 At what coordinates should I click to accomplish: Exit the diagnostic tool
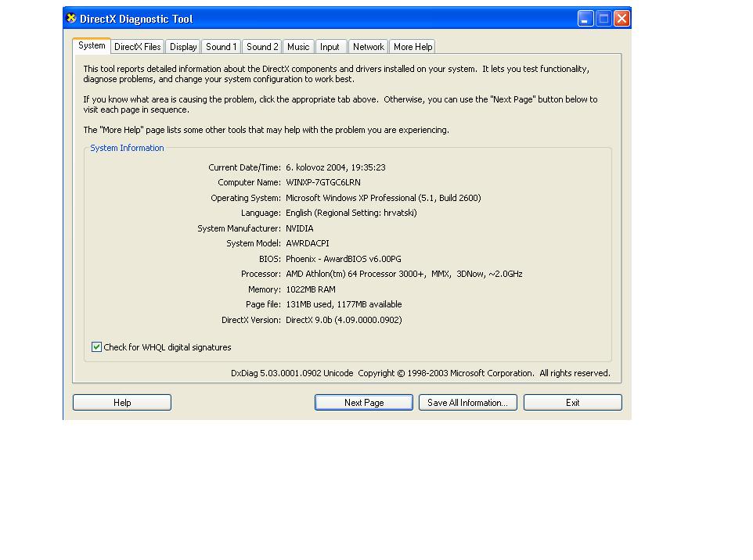[x=572, y=403]
